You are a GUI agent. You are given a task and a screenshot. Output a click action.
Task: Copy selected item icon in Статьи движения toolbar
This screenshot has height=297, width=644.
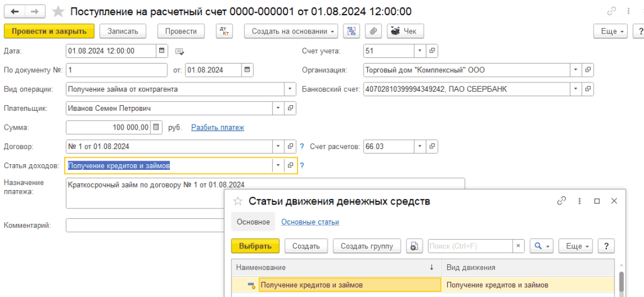(x=414, y=246)
